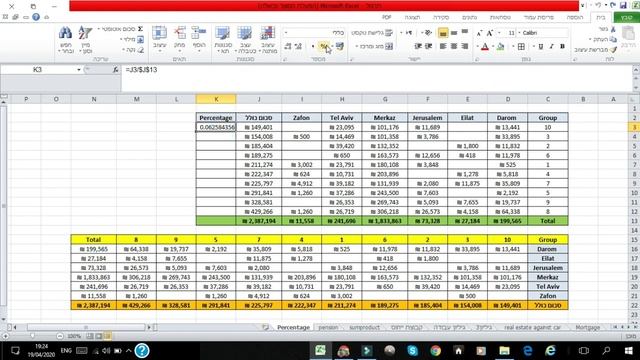The image size is (640, 360).
Task: Switch to the PDF ribbon tab
Action: click(387, 17)
